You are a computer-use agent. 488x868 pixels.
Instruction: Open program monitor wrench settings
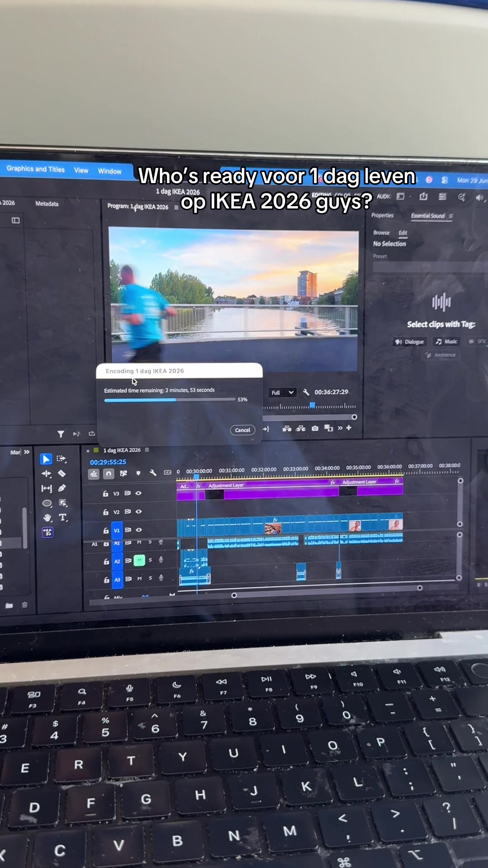306,392
